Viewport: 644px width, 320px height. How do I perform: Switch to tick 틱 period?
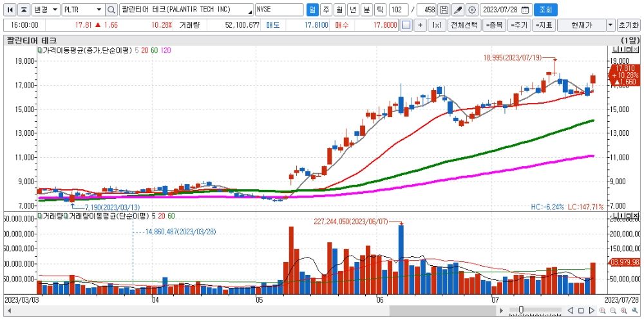(381, 10)
